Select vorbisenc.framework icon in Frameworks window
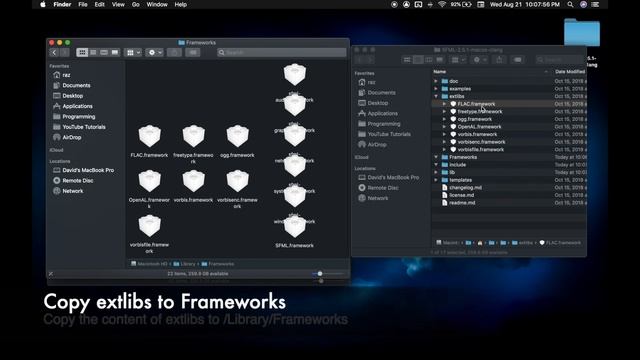 [238, 181]
